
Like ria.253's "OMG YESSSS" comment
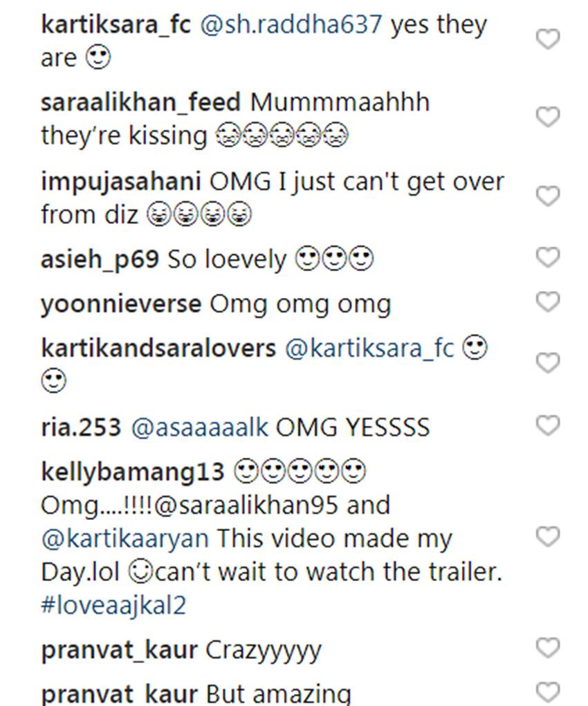pos(548,425)
